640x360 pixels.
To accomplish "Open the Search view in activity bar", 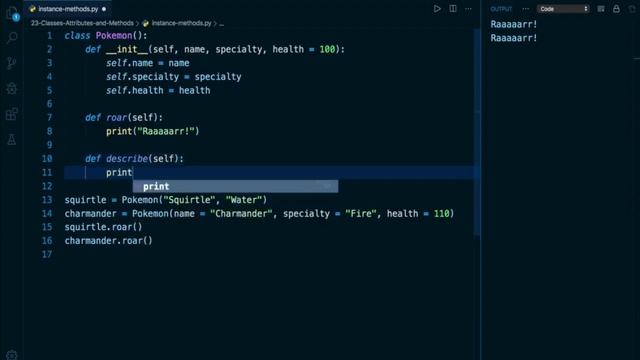I will [x=12, y=38].
